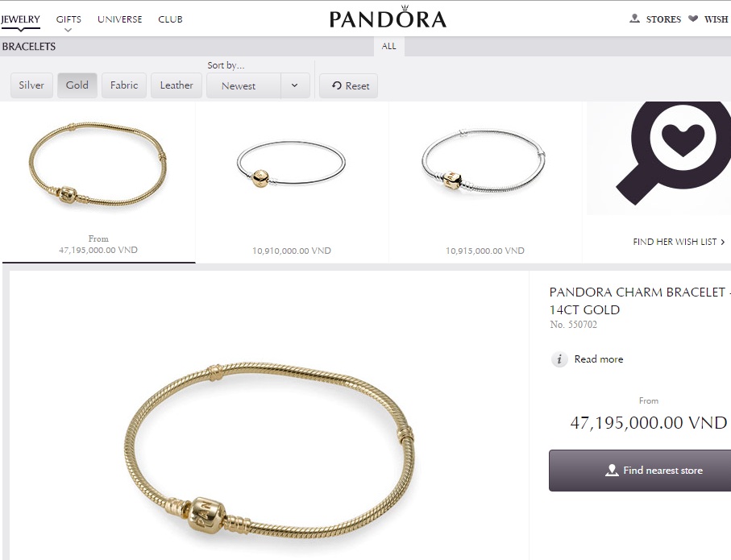Click the wish list heart icon in header
The height and width of the screenshot is (560, 731).
[x=693, y=19]
